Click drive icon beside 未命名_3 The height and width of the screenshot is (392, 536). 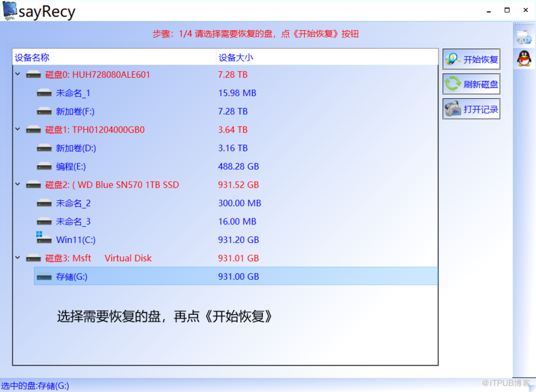(45, 222)
